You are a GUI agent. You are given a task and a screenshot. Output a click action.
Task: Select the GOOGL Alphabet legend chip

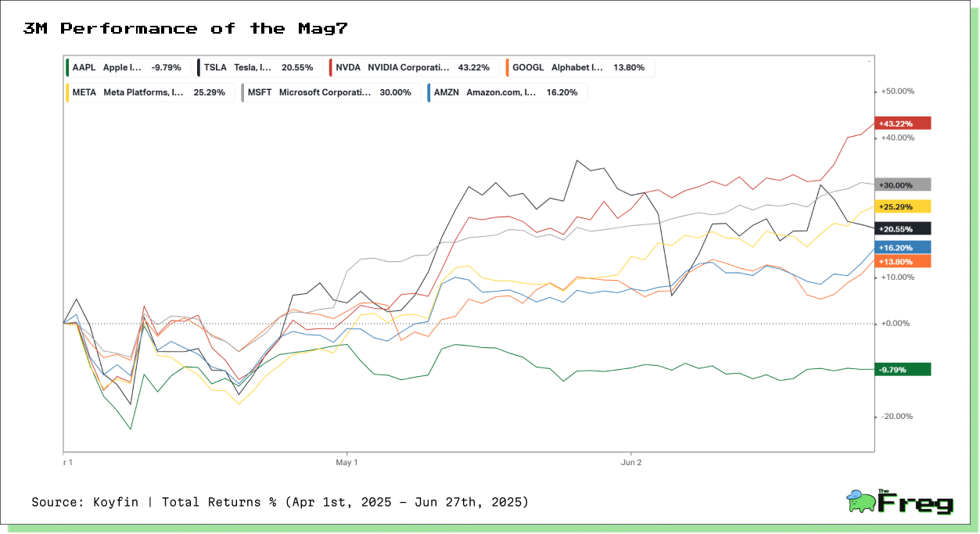tap(580, 67)
